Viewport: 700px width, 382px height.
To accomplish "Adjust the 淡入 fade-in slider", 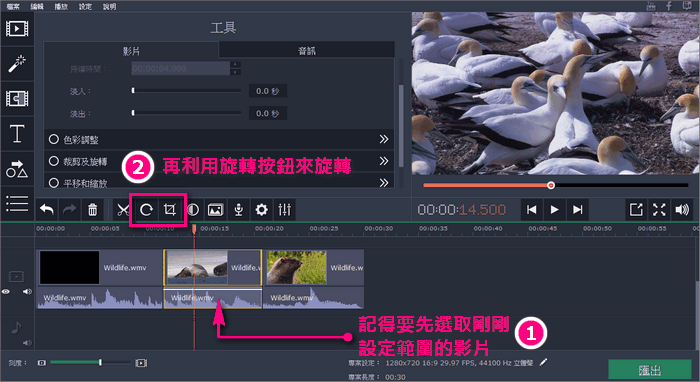I will point(187,91).
